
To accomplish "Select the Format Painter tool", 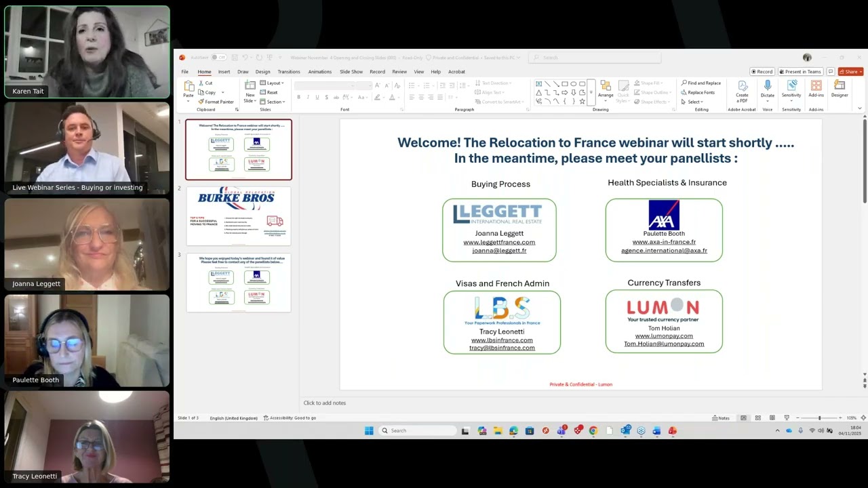I will pos(216,102).
